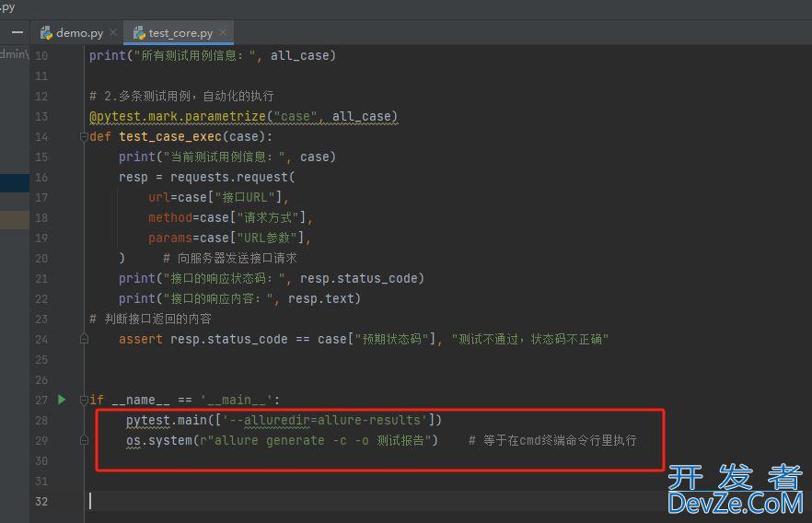Collapse the project panel with the minus icon
This screenshot has height=523, width=812.
(x=17, y=32)
